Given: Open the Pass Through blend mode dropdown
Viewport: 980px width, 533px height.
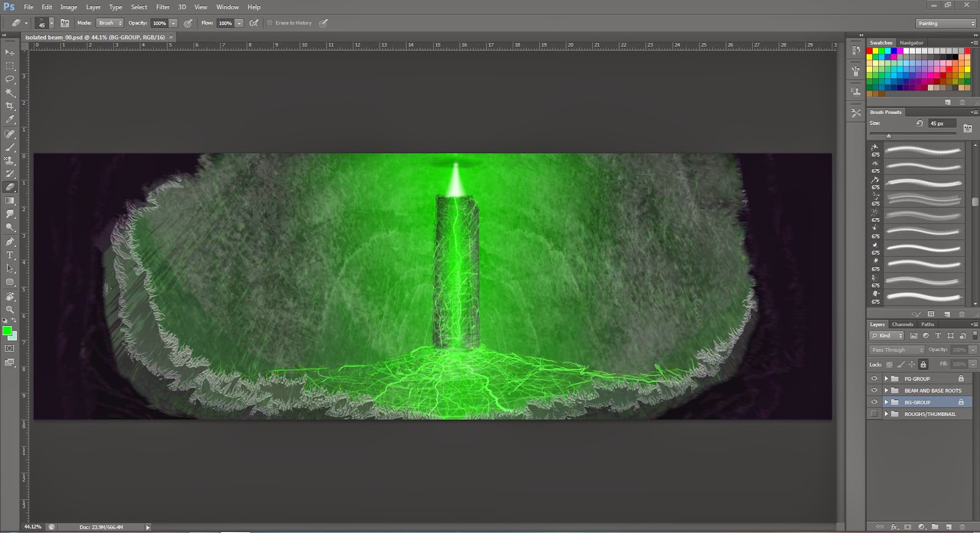Looking at the screenshot, I should 897,350.
